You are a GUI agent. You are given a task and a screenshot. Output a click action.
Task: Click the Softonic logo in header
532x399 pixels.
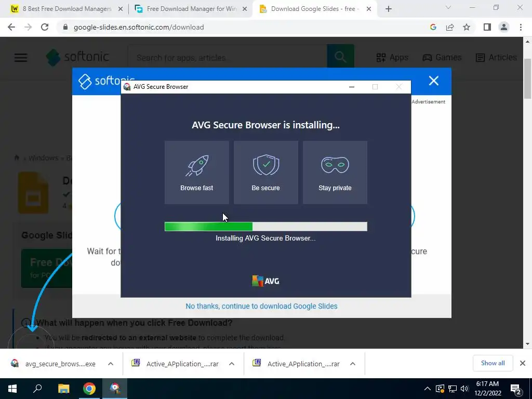pos(78,57)
